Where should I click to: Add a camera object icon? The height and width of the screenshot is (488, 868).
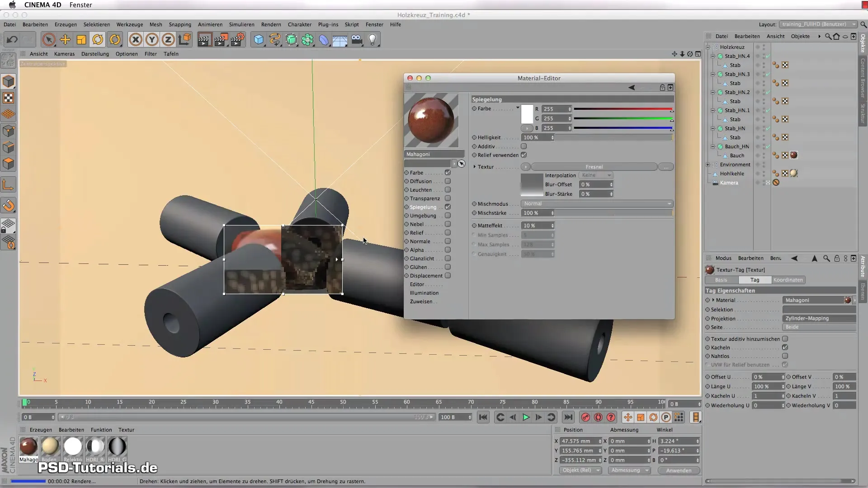click(357, 40)
